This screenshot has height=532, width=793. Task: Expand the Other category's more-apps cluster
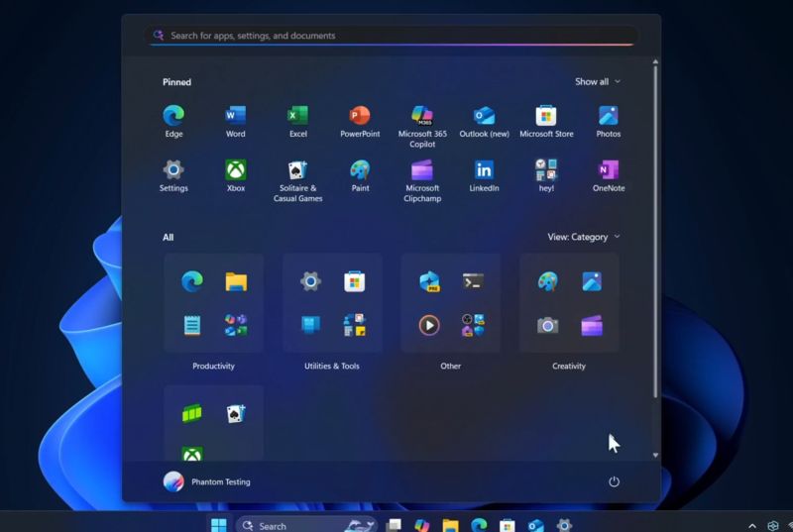[473, 325]
